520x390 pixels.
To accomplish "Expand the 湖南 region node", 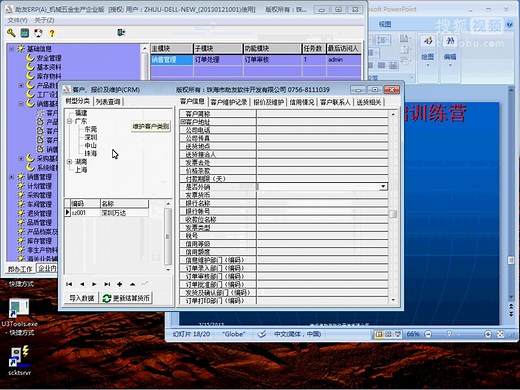I will (x=70, y=162).
